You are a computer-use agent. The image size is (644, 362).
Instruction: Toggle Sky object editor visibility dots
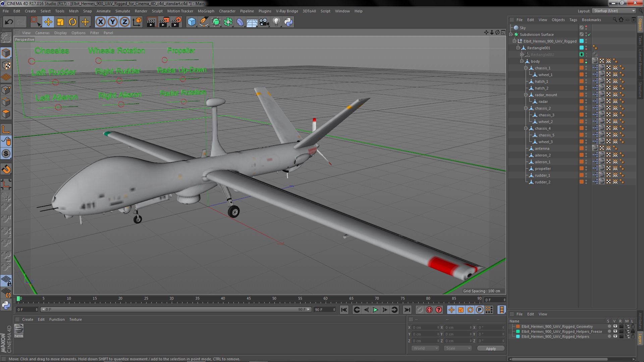point(586,28)
